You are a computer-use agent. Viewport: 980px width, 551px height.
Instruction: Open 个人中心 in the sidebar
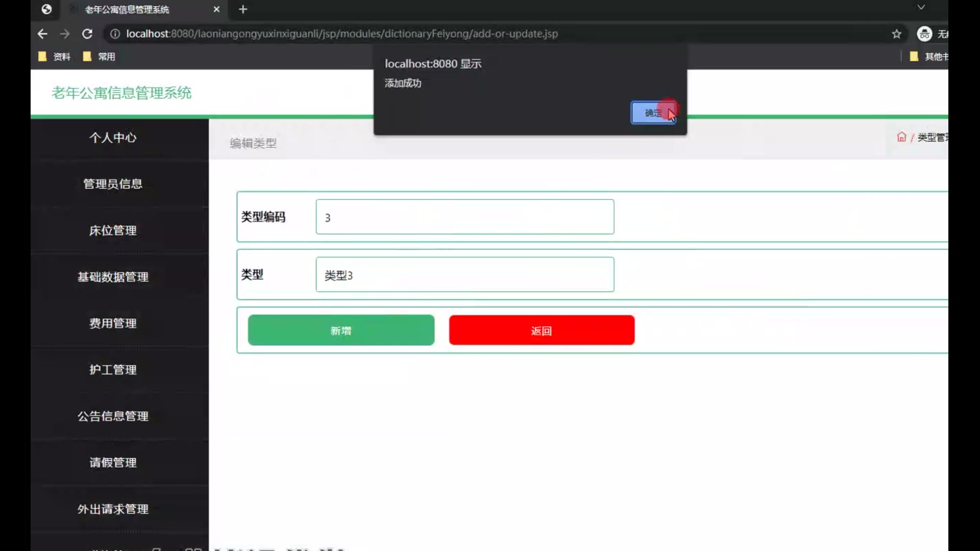click(x=113, y=138)
